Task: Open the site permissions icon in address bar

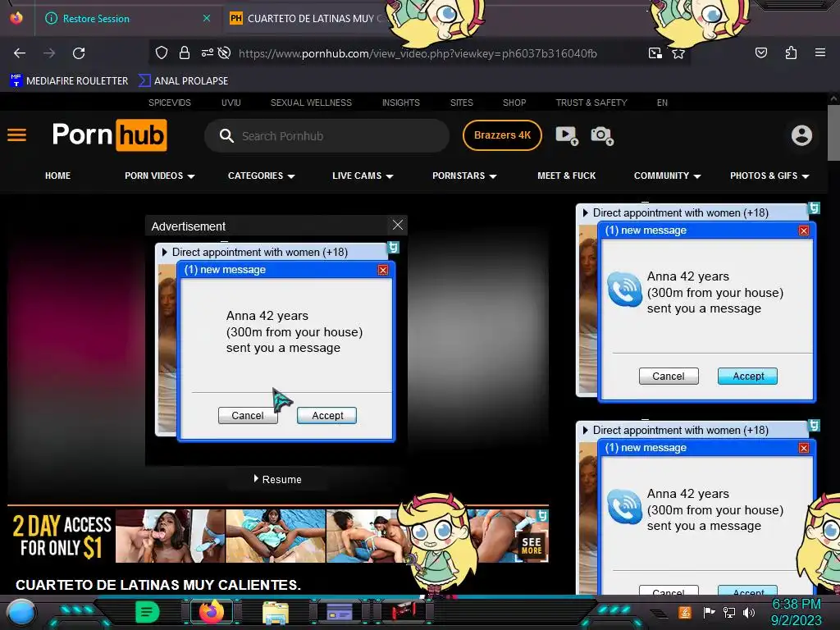Action: pos(207,52)
